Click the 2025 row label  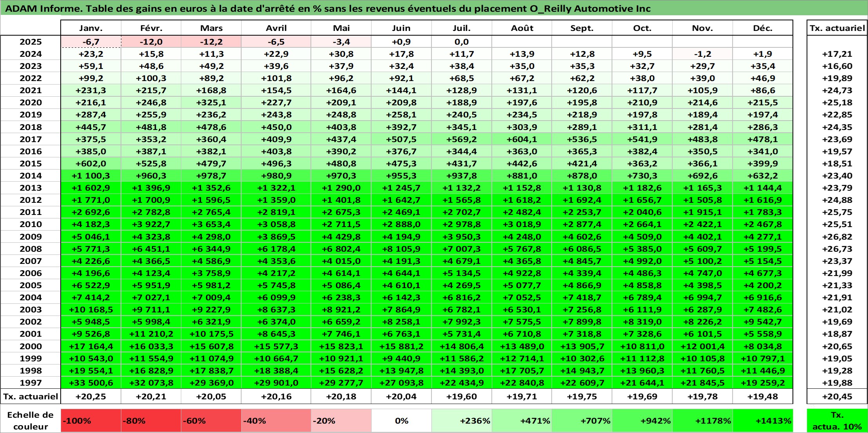(x=31, y=42)
